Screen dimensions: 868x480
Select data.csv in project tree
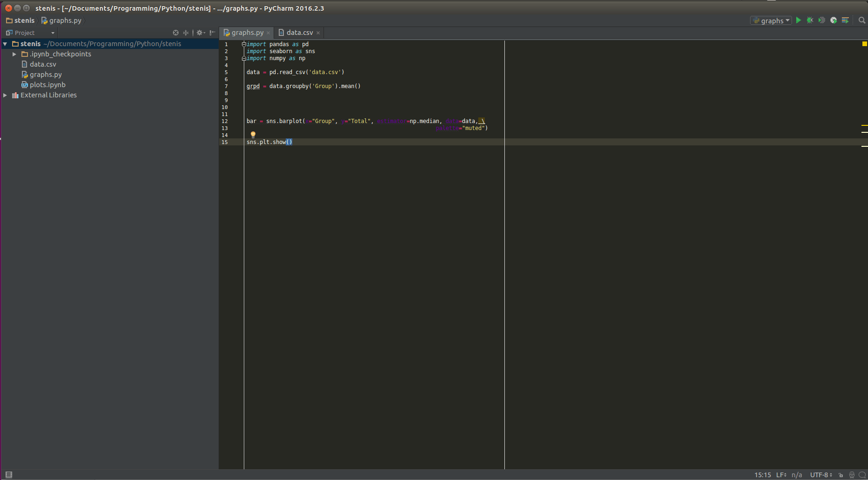[43, 64]
